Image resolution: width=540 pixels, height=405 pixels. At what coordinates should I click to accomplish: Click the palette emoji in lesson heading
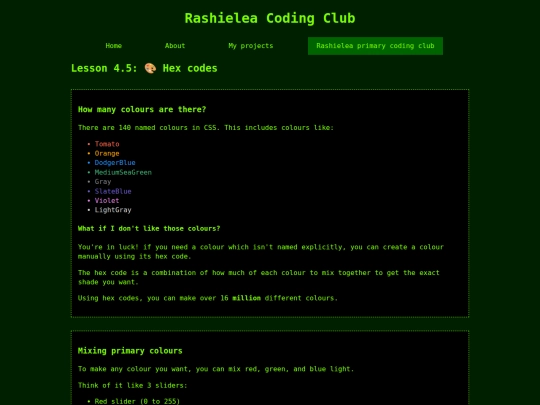(x=150, y=68)
